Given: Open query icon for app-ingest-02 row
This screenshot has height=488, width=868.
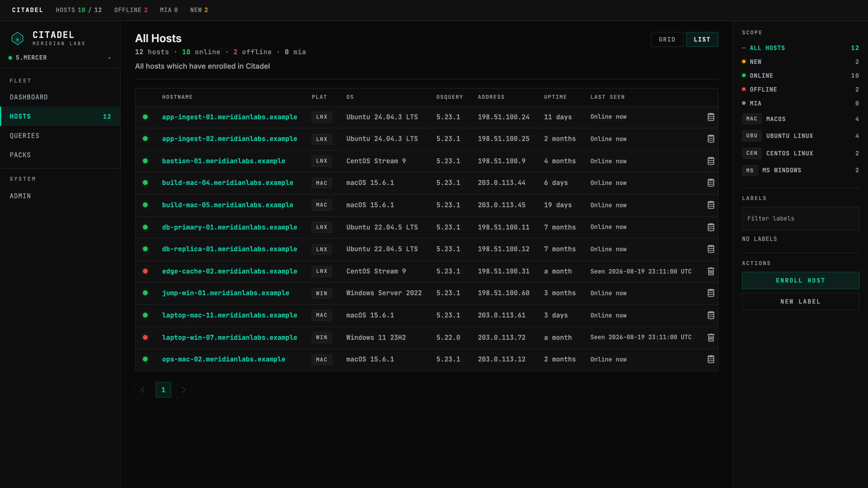Looking at the screenshot, I should click(x=711, y=139).
